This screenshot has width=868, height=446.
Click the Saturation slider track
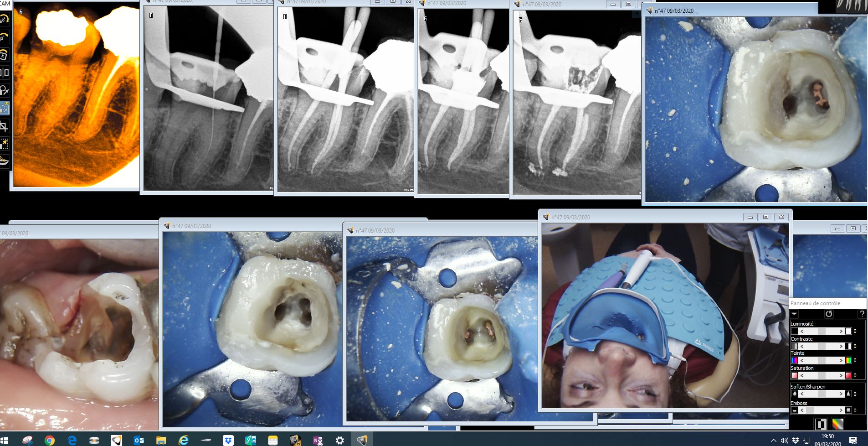(x=822, y=375)
